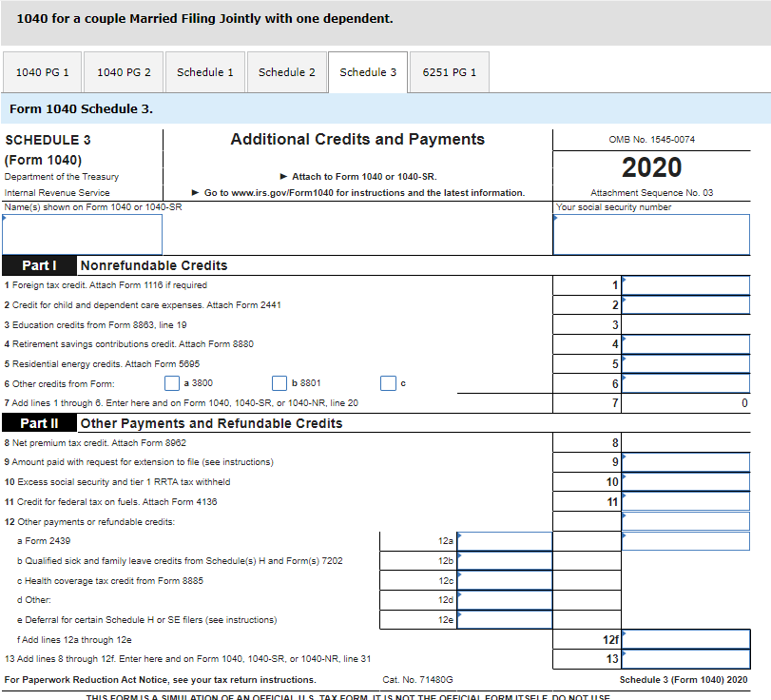Image resolution: width=771 pixels, height=700 pixels.
Task: Click 'Attachment Sequence No. 03' text
Action: point(651,193)
